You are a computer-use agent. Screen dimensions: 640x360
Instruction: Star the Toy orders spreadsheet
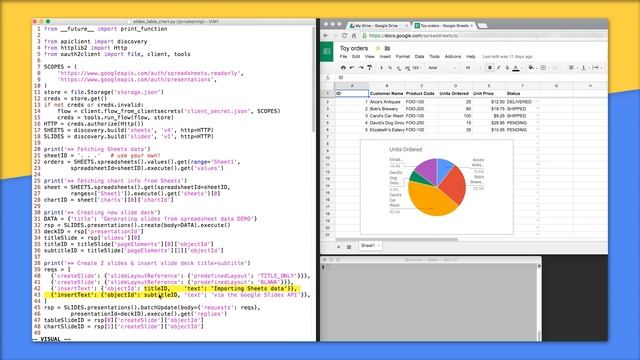[x=378, y=48]
